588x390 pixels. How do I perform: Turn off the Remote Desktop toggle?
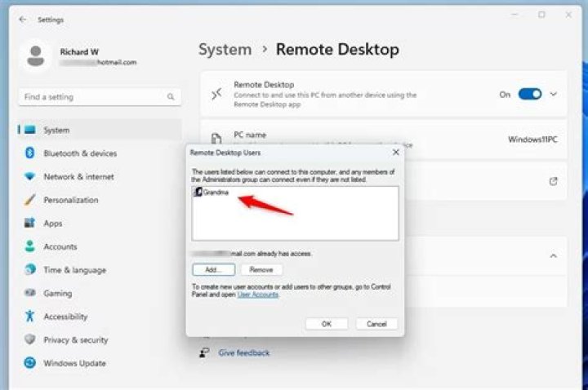point(530,94)
